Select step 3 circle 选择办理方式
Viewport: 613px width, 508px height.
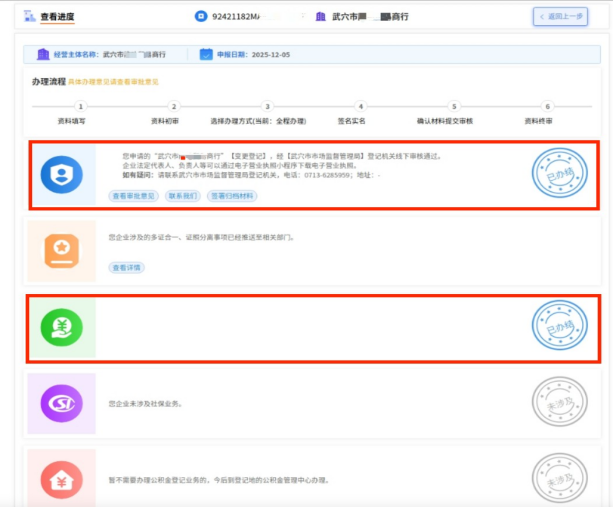point(267,106)
